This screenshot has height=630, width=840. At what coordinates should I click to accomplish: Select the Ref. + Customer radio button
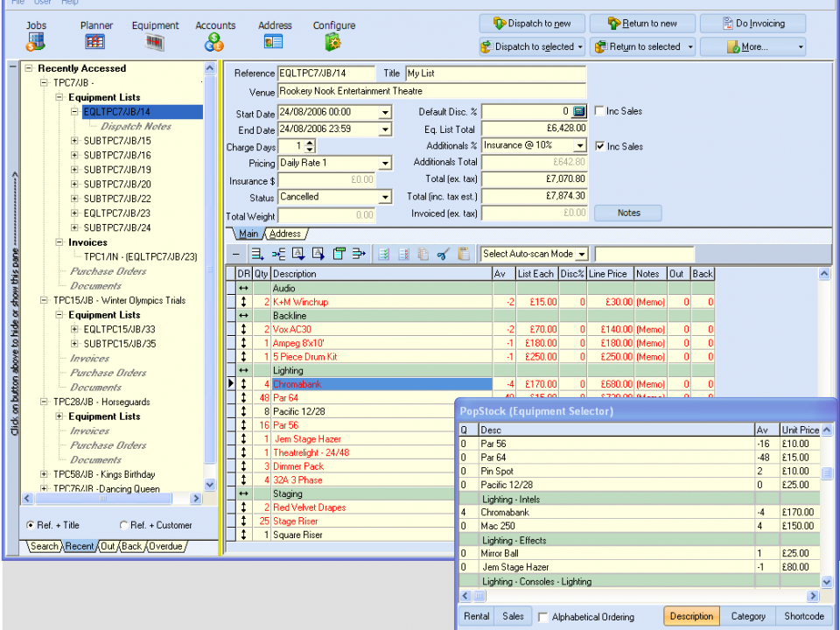(123, 525)
